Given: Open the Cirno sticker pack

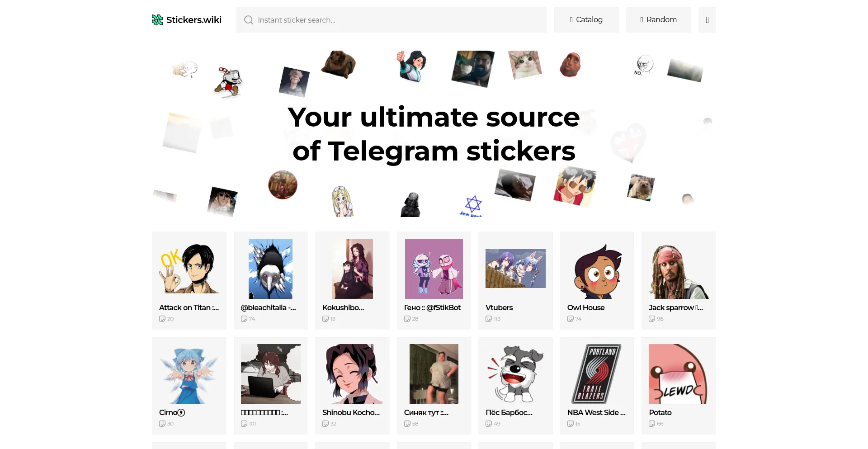Looking at the screenshot, I should 189,386.
